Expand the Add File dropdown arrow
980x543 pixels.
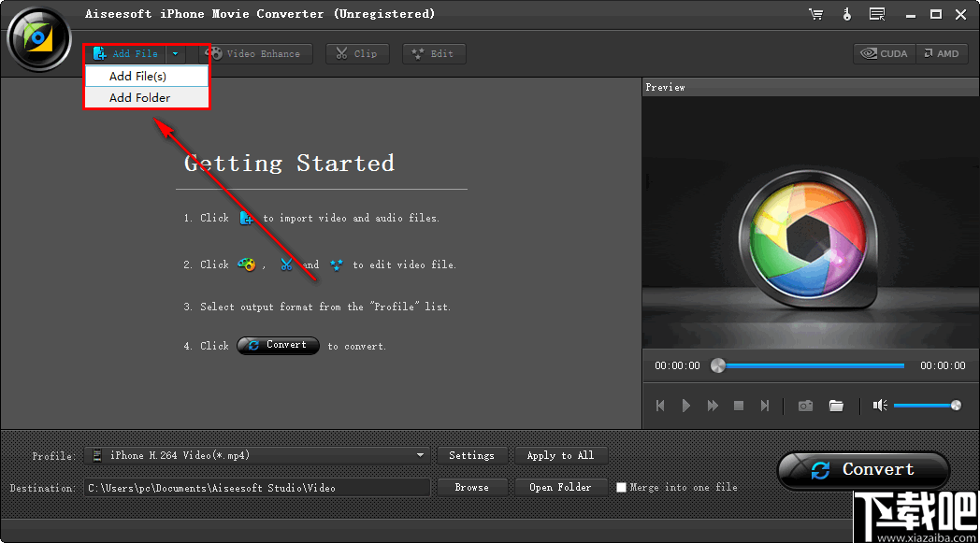(x=175, y=53)
